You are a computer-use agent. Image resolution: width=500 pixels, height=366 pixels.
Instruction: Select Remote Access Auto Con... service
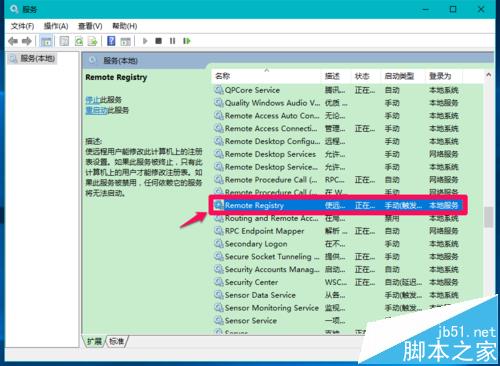pyautogui.click(x=337, y=116)
